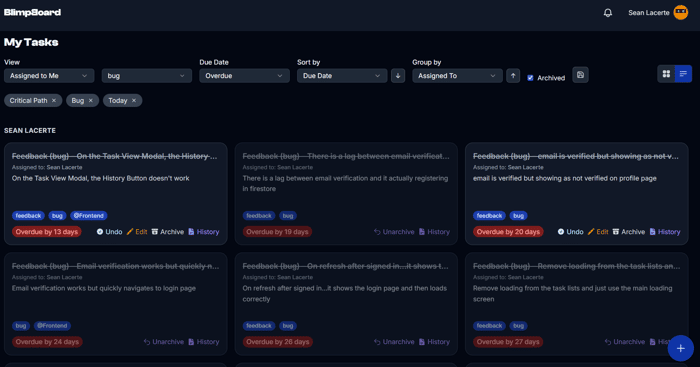Click Sean Lacerte's profile avatar
This screenshot has width=700, height=367.
coord(681,13)
